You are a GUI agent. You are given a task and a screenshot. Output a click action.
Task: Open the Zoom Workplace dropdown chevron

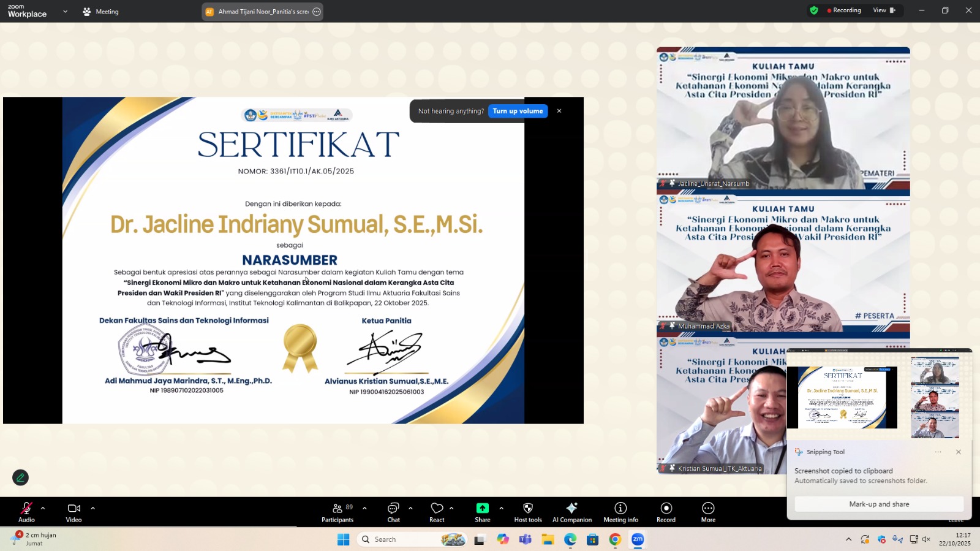[65, 12]
